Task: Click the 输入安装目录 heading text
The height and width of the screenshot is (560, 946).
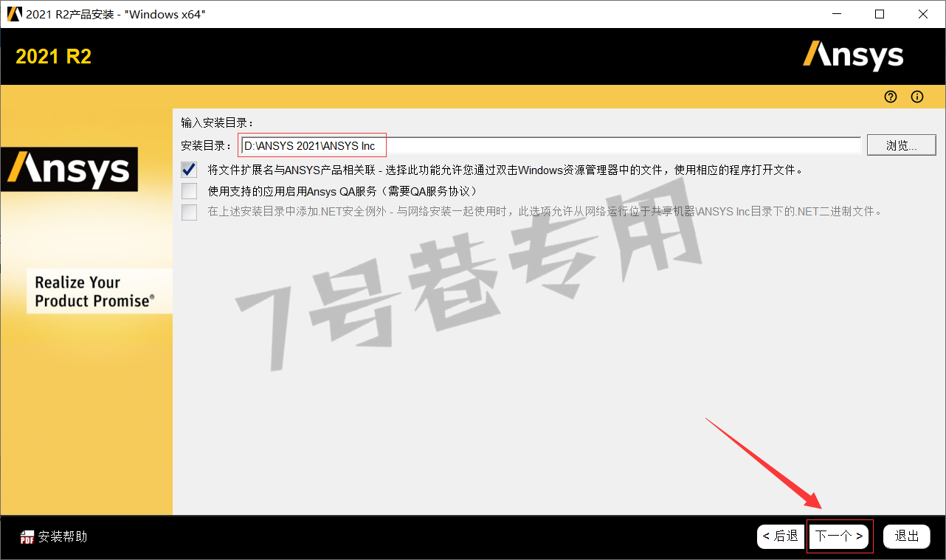Action: 217,122
